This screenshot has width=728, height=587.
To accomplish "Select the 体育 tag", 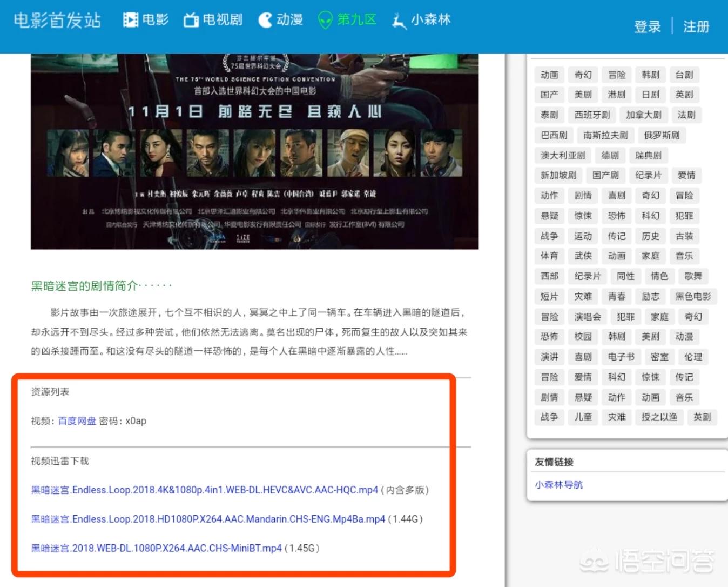I will (549, 256).
